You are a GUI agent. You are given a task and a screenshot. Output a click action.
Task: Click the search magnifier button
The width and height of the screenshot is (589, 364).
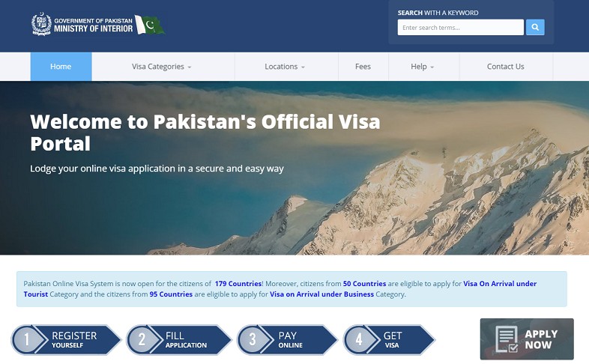coord(535,28)
